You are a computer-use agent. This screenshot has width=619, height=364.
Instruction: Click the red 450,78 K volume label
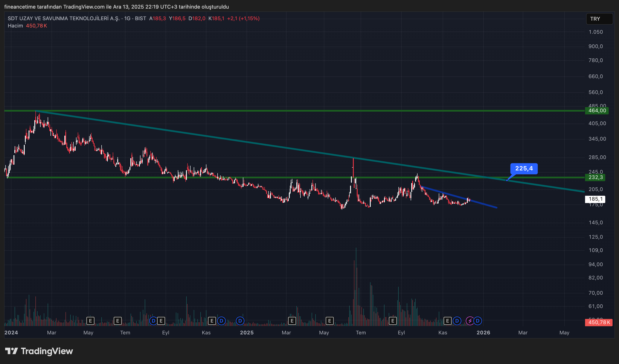599,322
